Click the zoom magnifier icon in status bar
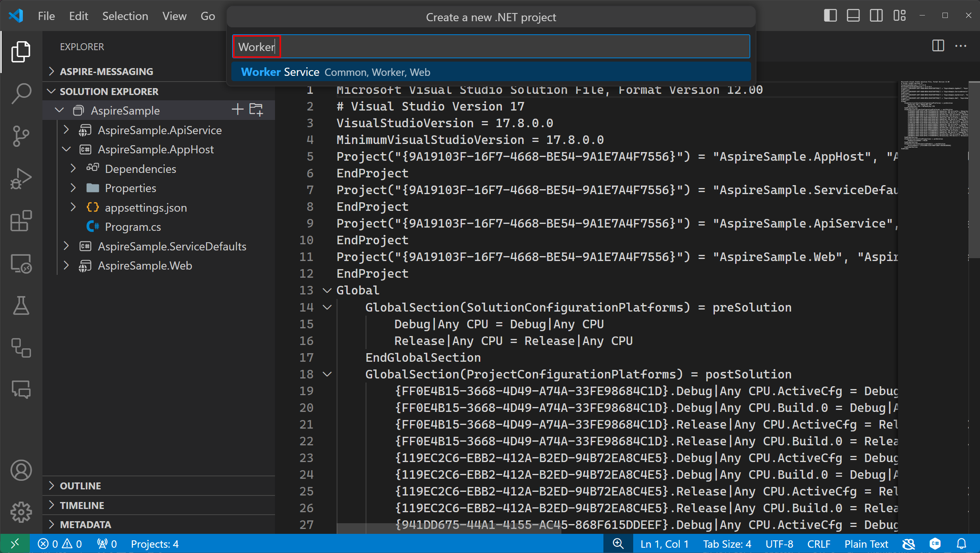980x553 pixels. [x=618, y=544]
